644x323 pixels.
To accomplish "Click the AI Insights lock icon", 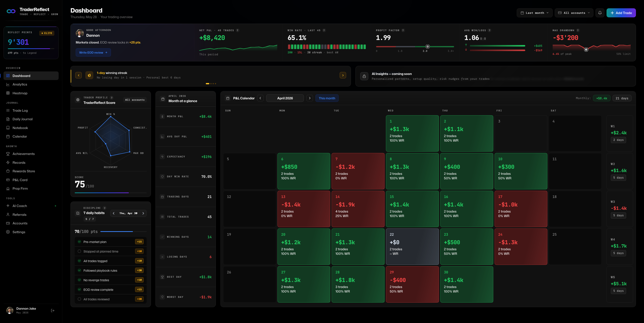I will click(364, 76).
